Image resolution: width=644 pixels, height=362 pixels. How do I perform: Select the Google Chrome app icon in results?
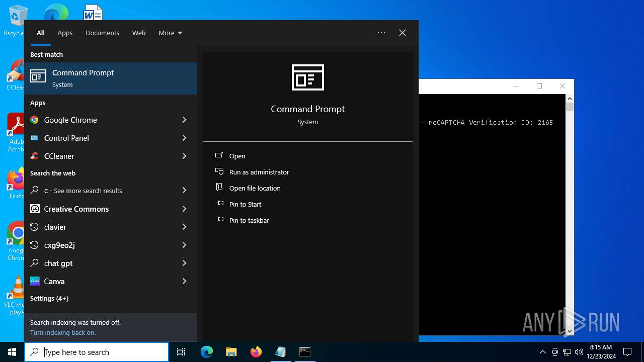(34, 120)
